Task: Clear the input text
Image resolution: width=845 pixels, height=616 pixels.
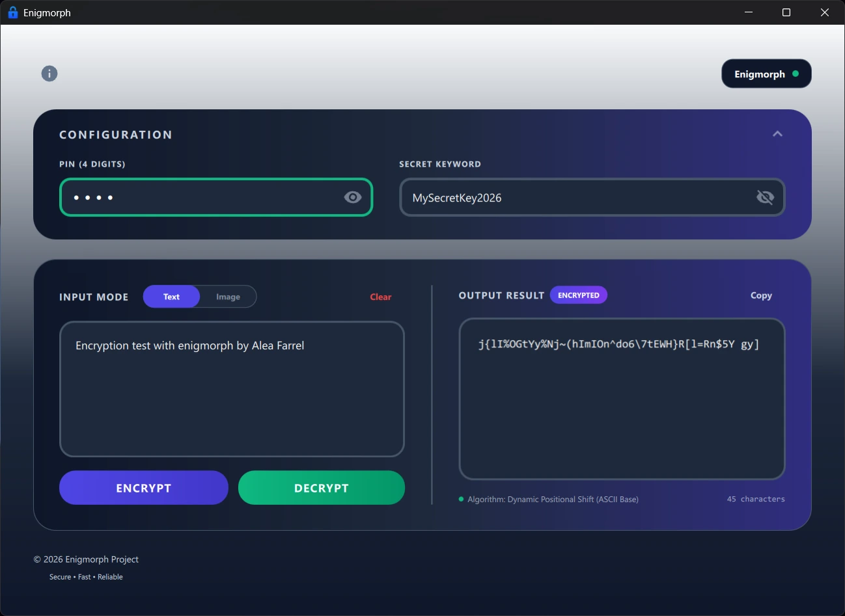Action: (x=381, y=297)
